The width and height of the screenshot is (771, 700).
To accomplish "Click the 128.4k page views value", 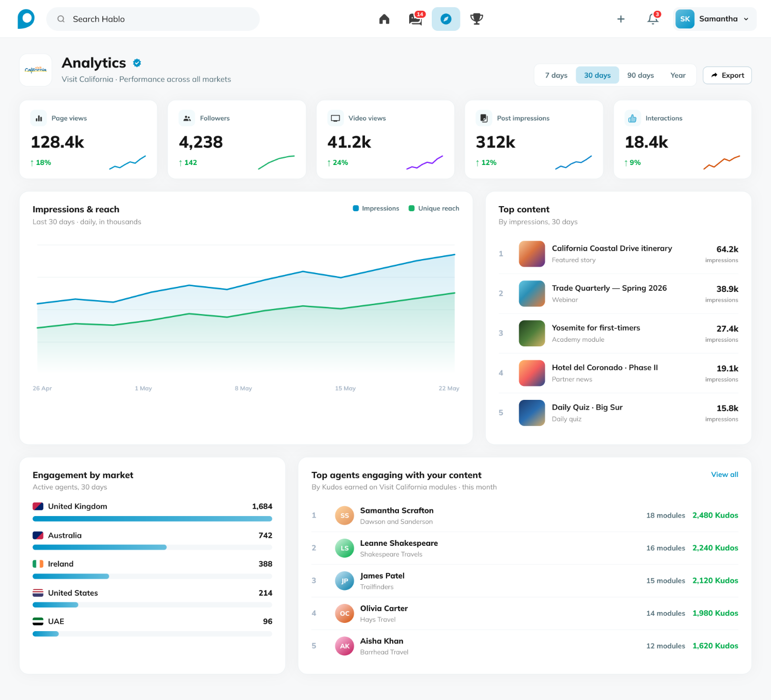I will [58, 142].
